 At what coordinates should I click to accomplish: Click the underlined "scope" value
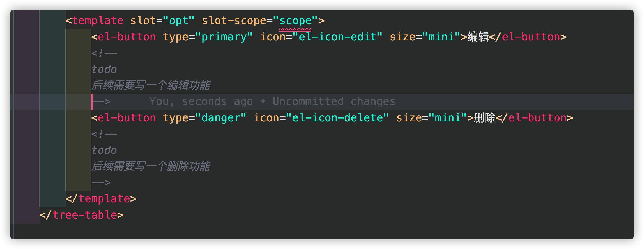[295, 21]
